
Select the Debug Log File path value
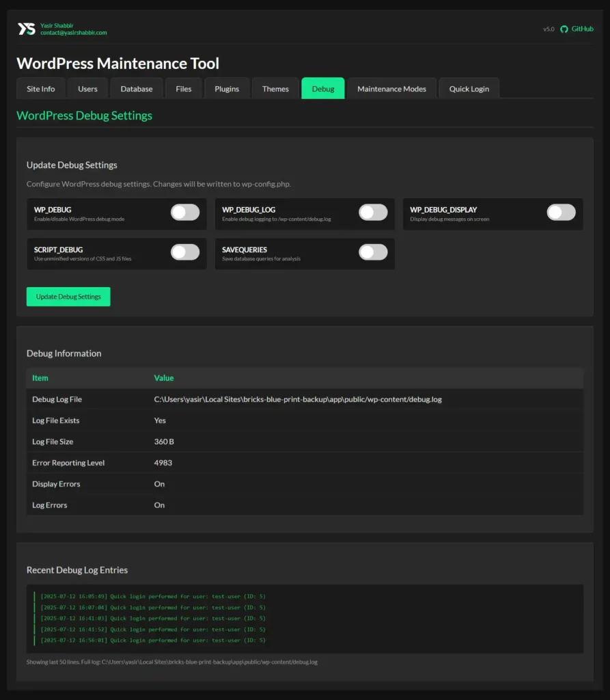298,399
